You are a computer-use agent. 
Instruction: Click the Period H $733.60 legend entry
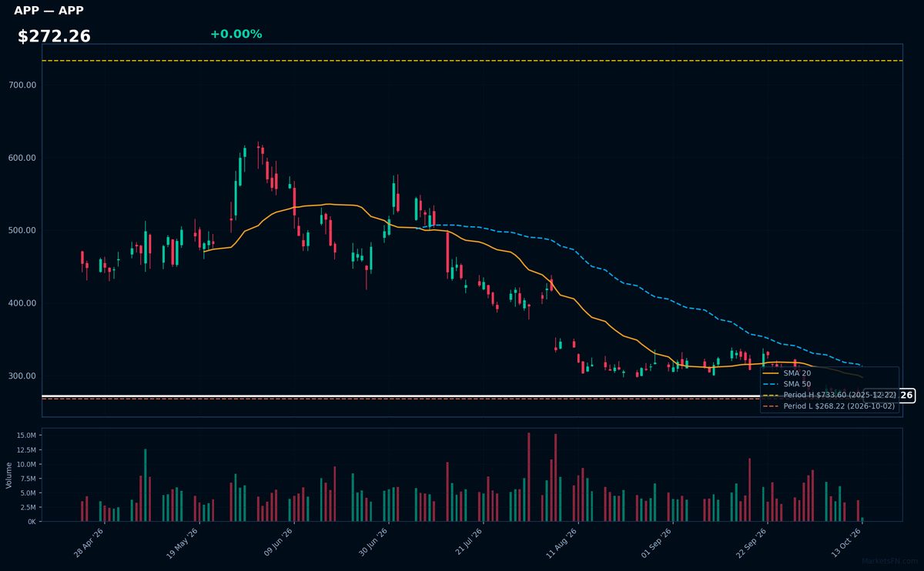(x=829, y=395)
